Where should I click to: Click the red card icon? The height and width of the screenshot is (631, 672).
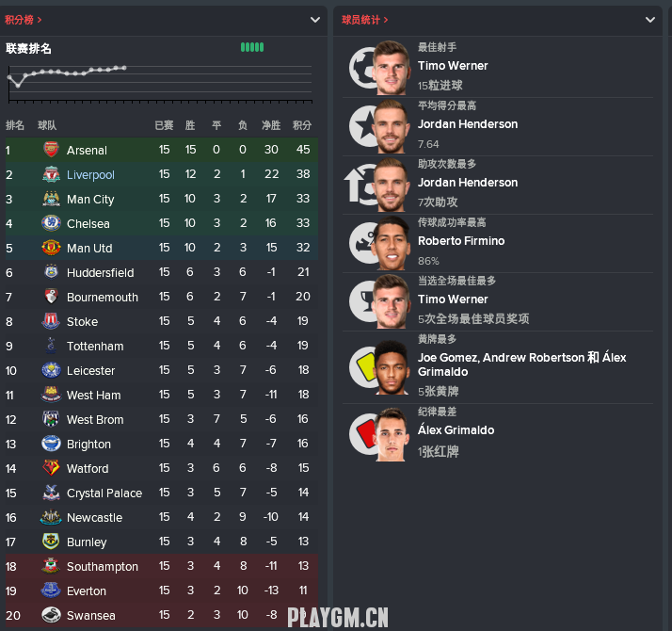(365, 433)
